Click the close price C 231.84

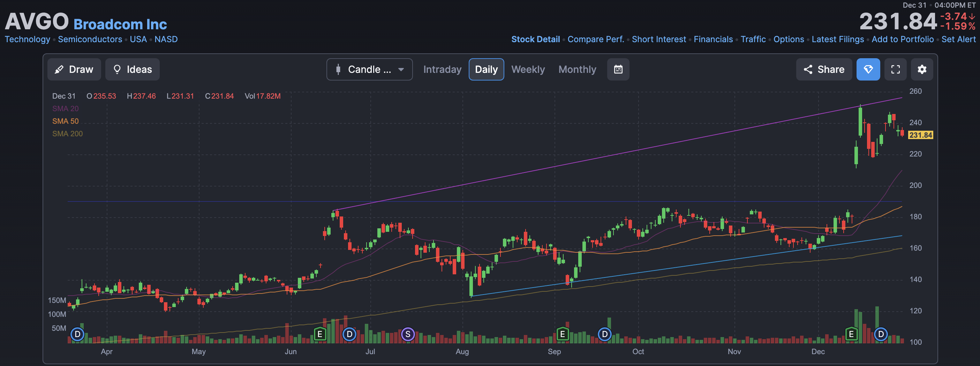coord(219,96)
